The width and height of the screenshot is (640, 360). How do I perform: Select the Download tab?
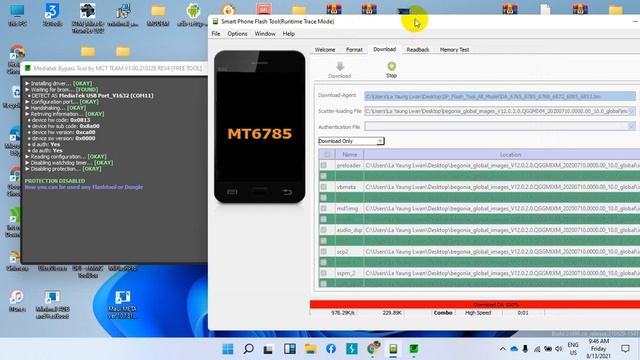[x=384, y=49]
